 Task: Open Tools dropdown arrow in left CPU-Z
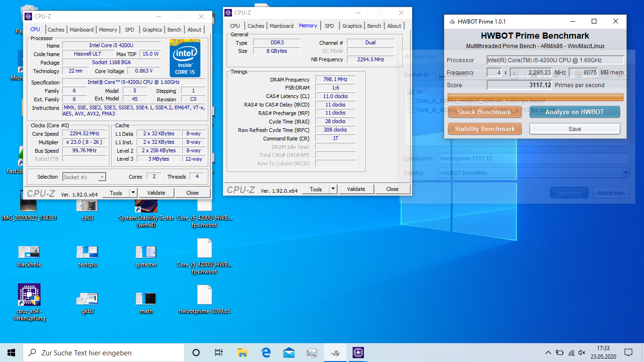(133, 193)
